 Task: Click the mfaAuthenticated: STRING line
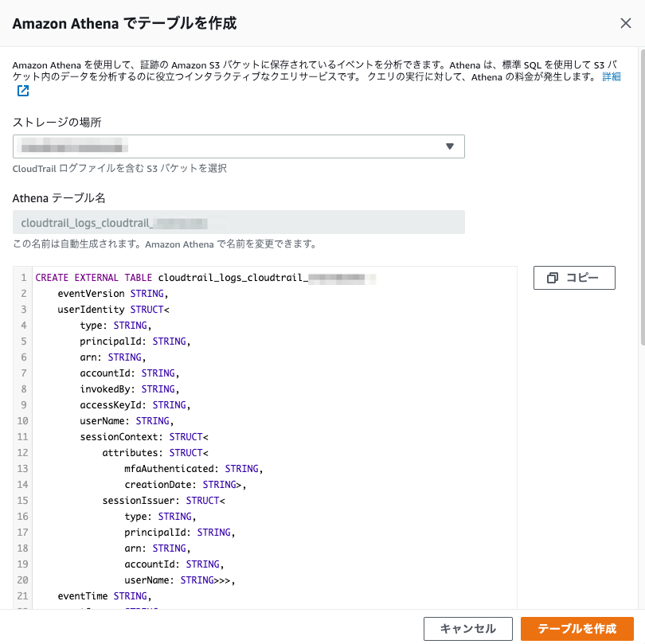(193, 469)
